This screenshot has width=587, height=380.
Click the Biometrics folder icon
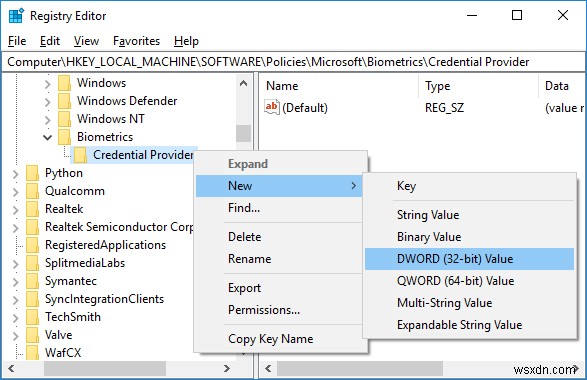coord(64,137)
